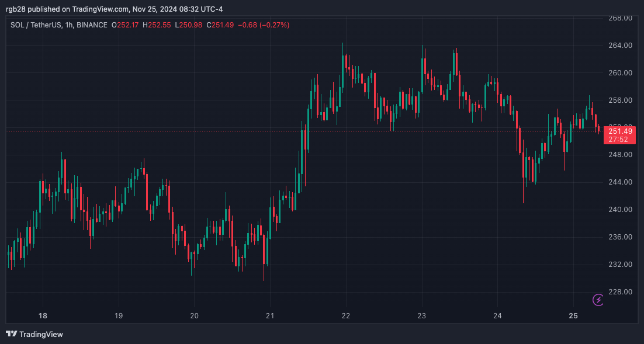
Task: Click the purple lightning bolt icon
Action: [598, 300]
